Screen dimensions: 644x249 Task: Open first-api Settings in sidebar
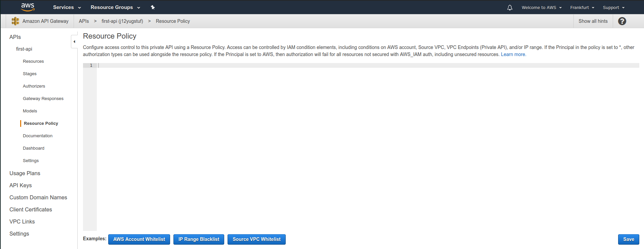(x=31, y=161)
